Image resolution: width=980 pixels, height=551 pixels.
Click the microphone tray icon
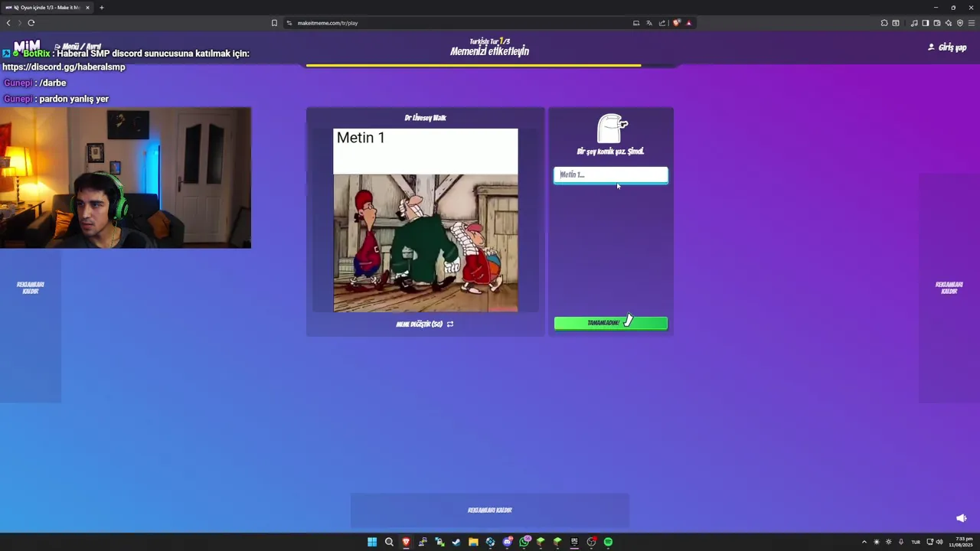pyautogui.click(x=901, y=542)
